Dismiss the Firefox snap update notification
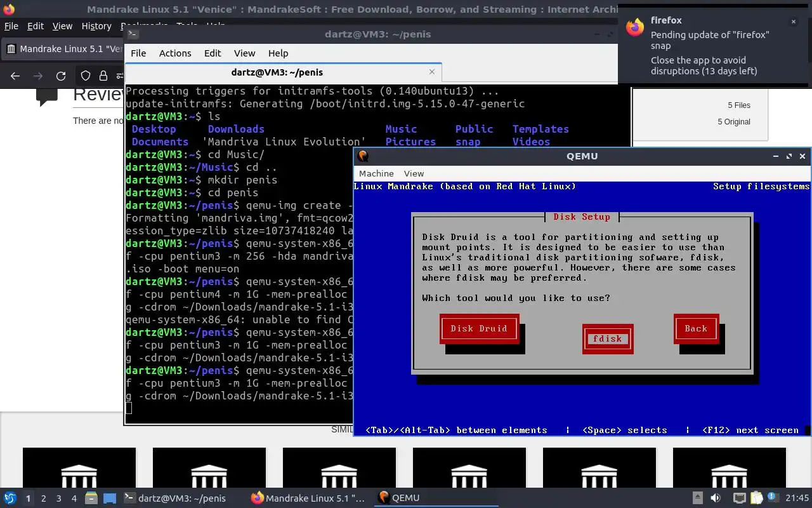This screenshot has height=508, width=812. tap(793, 22)
